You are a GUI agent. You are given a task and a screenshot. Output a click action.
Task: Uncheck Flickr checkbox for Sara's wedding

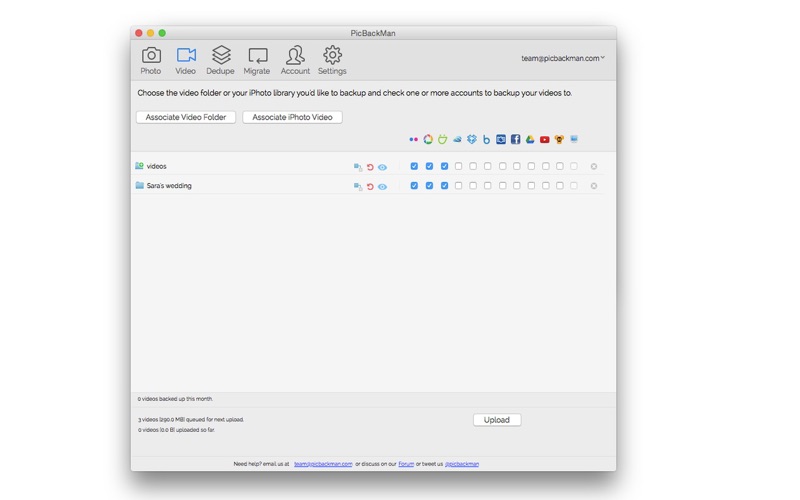click(x=414, y=185)
